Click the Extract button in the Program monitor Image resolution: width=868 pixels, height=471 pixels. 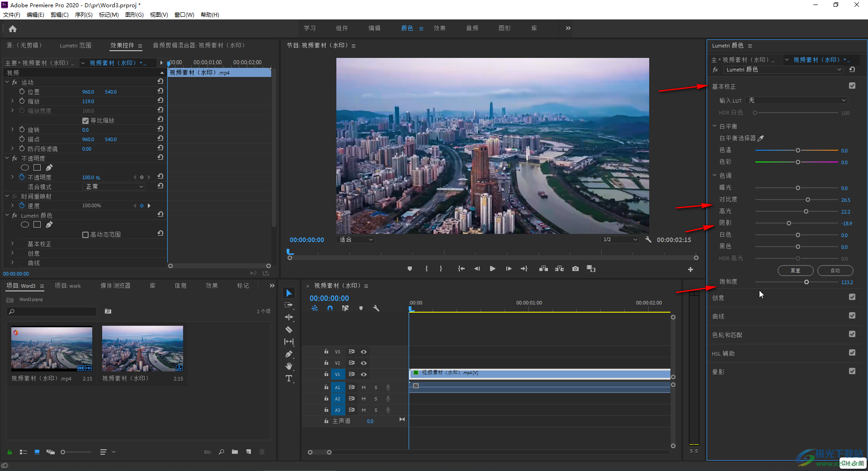(559, 269)
